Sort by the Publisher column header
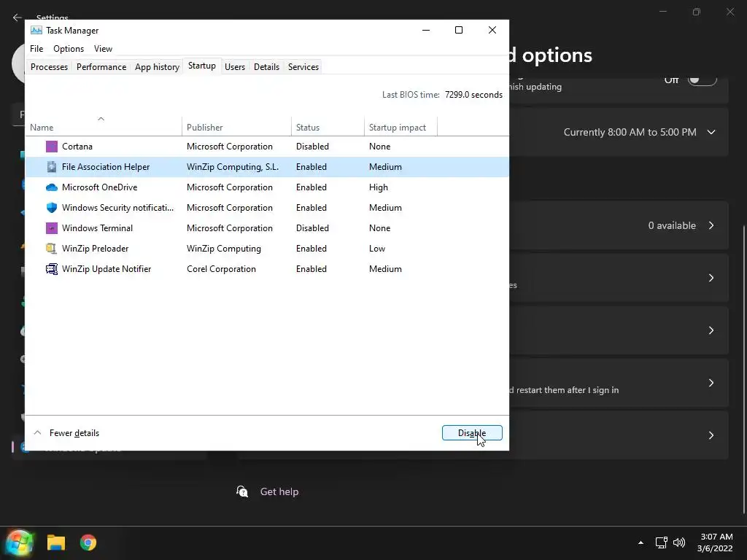 236,127
